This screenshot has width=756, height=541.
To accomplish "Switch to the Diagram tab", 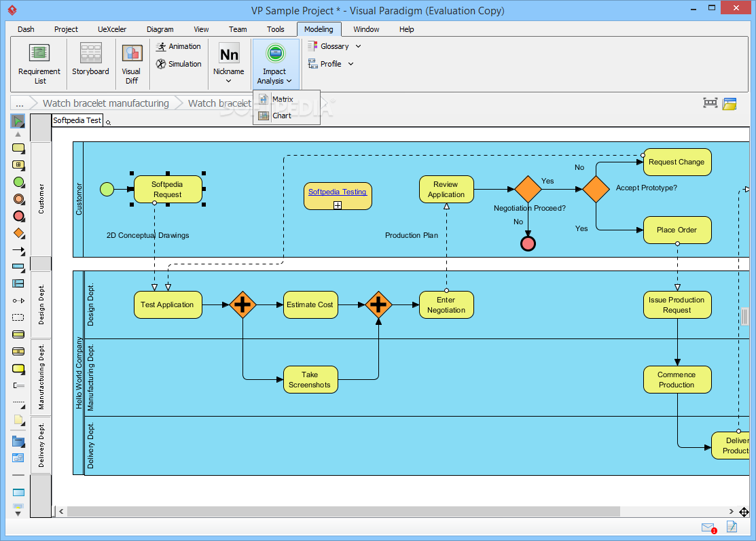I will click(x=160, y=29).
